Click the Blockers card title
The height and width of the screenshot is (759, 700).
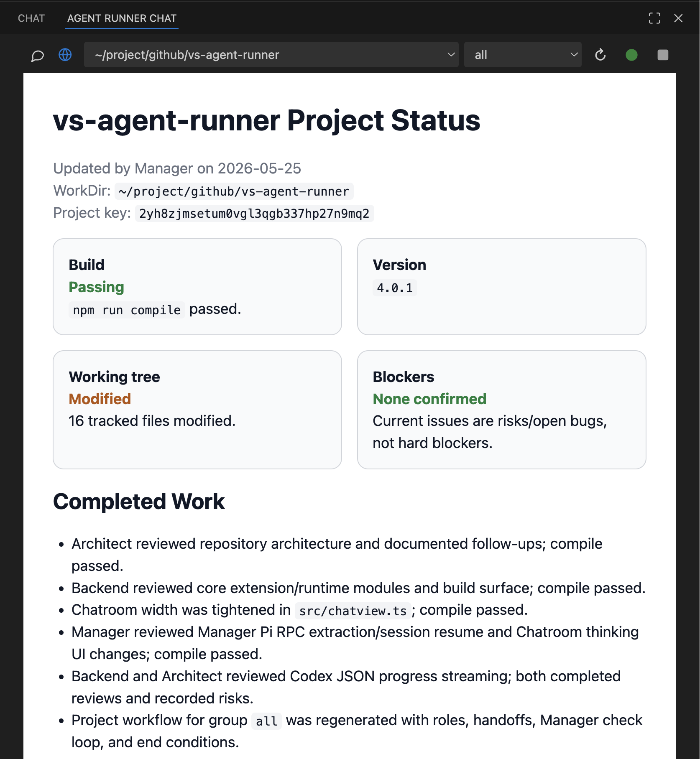click(x=403, y=377)
